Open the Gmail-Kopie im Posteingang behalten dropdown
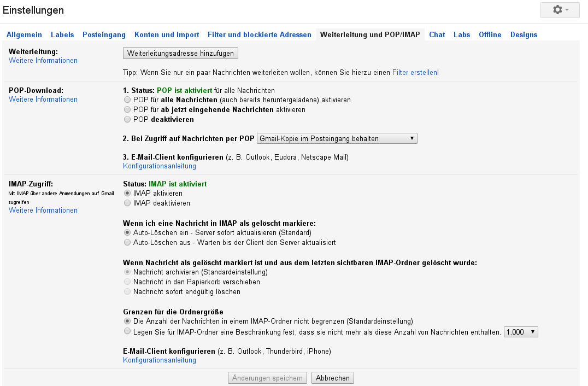The width and height of the screenshot is (588, 386). [337, 139]
